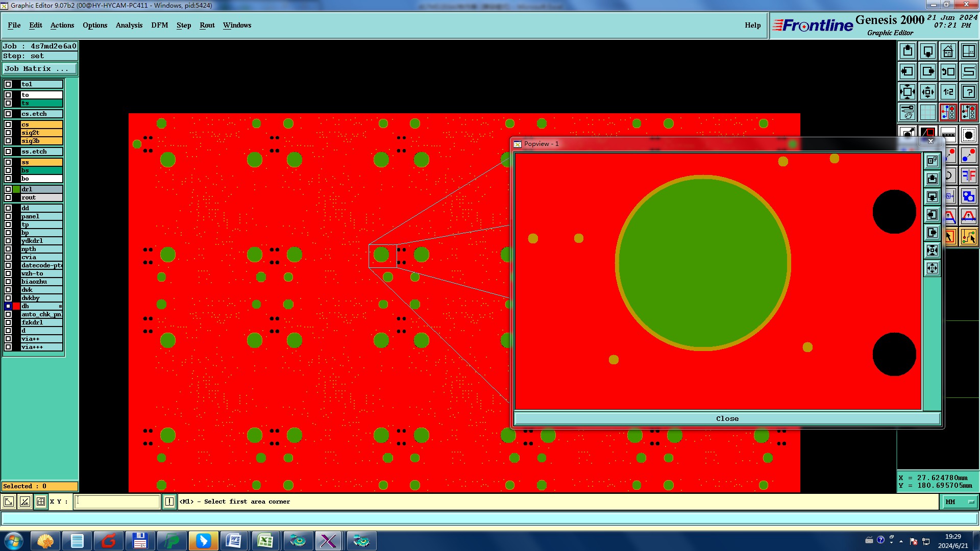Click the red color swatch of dh layer
The image size is (980, 551).
coord(16,306)
